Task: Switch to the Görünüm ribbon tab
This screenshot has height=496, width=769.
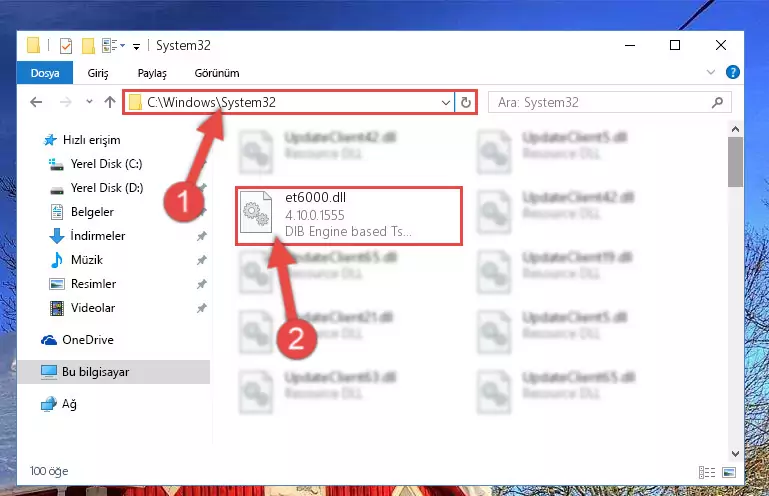Action: pos(217,73)
